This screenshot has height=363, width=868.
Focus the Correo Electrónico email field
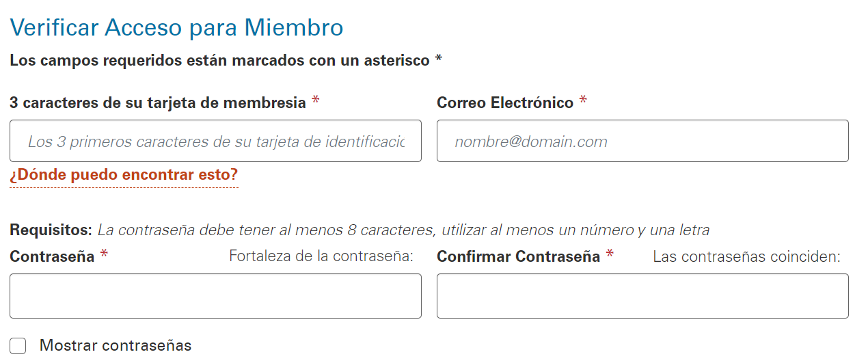pos(642,142)
